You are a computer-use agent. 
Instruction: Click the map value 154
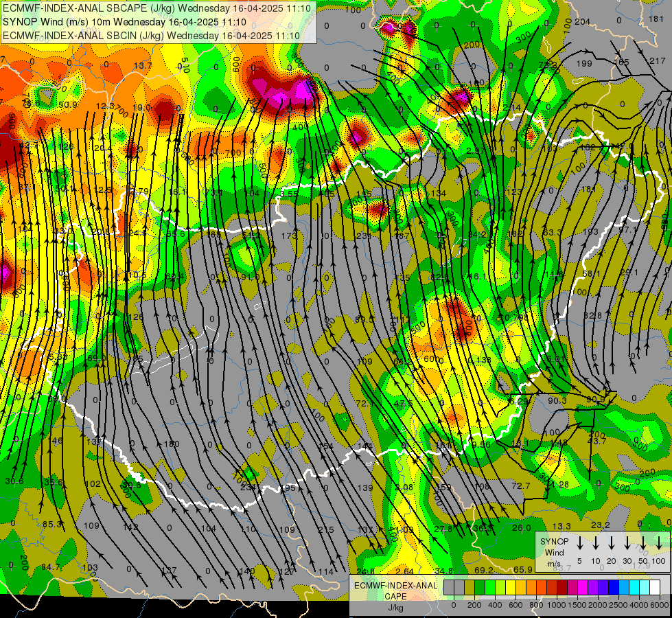point(326,446)
